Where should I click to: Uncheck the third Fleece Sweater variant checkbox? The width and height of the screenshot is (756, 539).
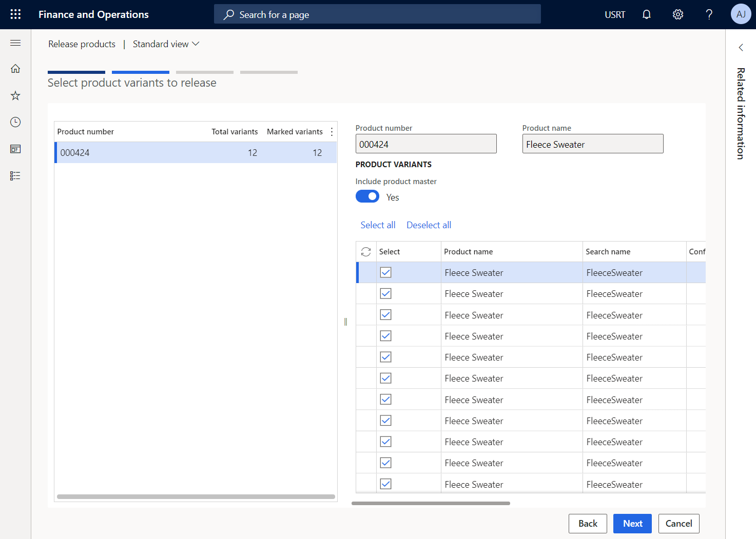(386, 315)
